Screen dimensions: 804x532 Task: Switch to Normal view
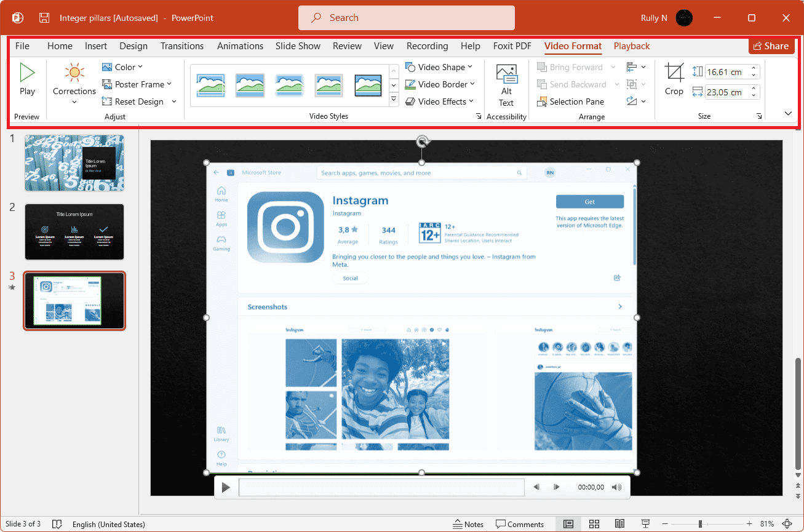coord(568,524)
